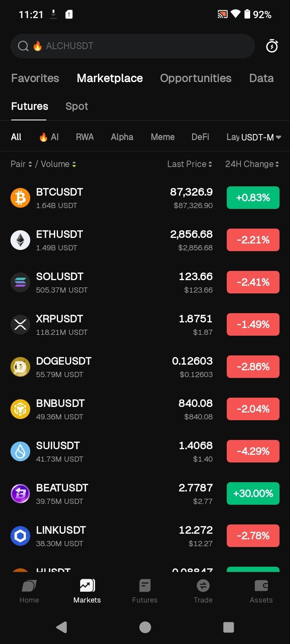This screenshot has height=644, width=290.
Task: Sort the list by Pair name
Action: (x=21, y=164)
